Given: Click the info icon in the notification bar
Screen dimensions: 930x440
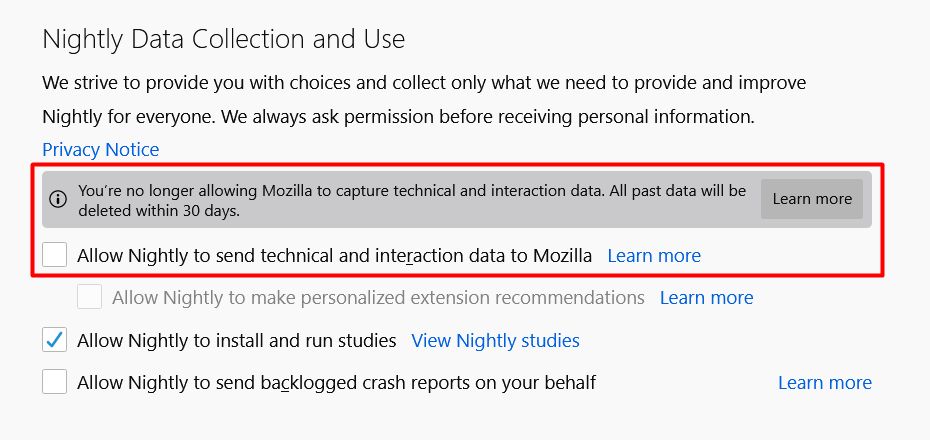Looking at the screenshot, I should (x=59, y=199).
